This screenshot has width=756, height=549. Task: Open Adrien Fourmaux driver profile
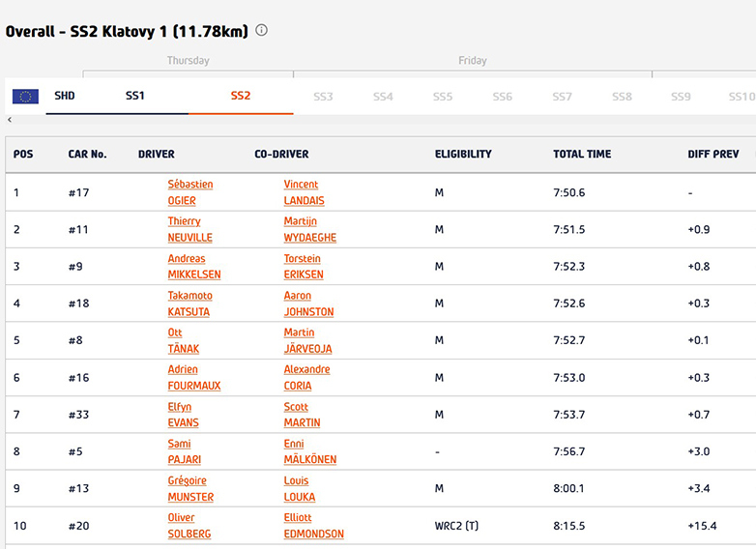click(193, 377)
